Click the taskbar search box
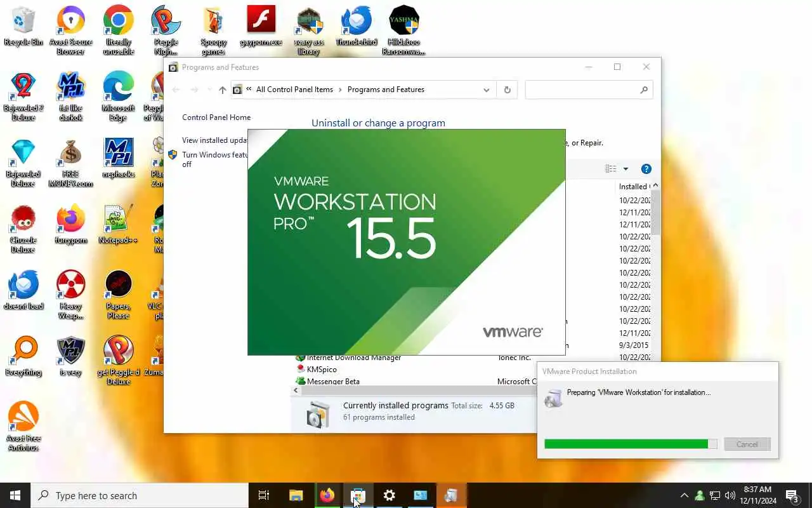812x508 pixels. coord(140,495)
